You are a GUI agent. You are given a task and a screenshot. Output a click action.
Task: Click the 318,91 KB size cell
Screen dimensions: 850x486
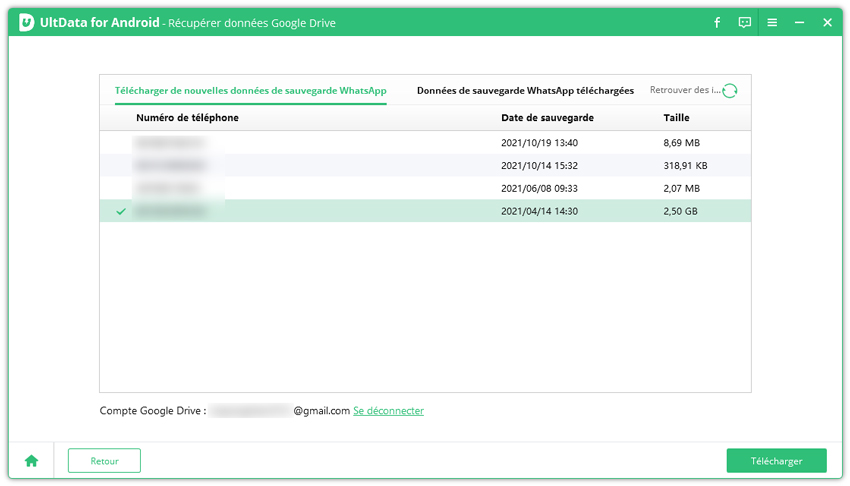[x=685, y=166]
